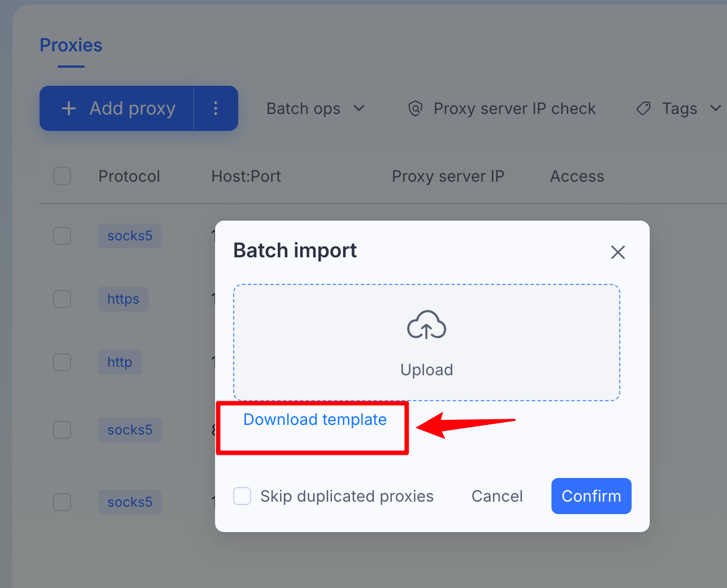Open the three-dot menu beside Add proxy

[x=216, y=108]
